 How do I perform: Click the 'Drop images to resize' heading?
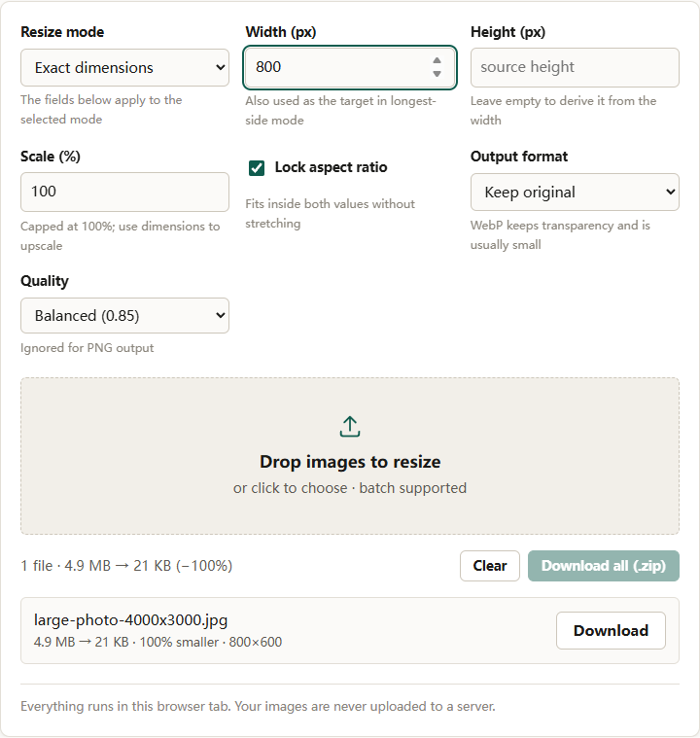pyautogui.click(x=350, y=462)
